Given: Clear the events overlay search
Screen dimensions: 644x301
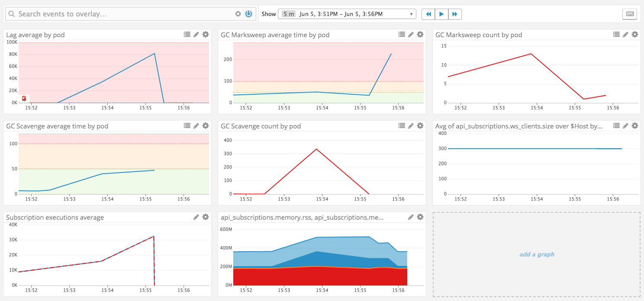Looking at the screenshot, I should 238,13.
